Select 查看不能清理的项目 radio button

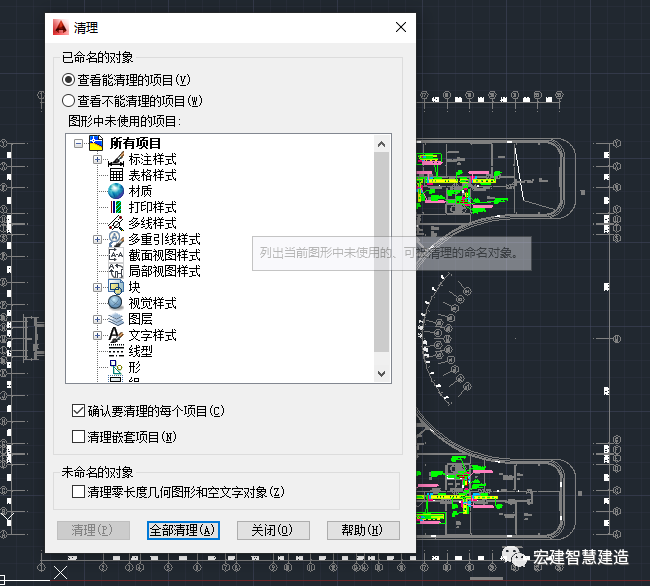coord(68,101)
